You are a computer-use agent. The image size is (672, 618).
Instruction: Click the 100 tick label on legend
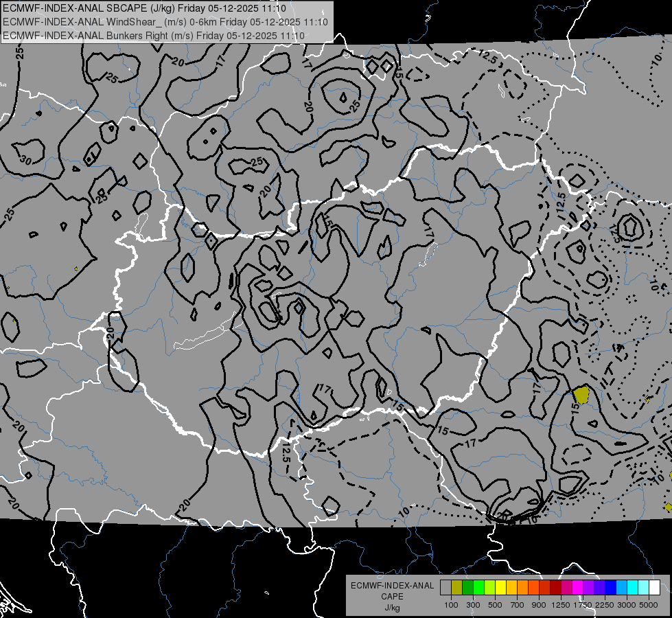coord(451,605)
